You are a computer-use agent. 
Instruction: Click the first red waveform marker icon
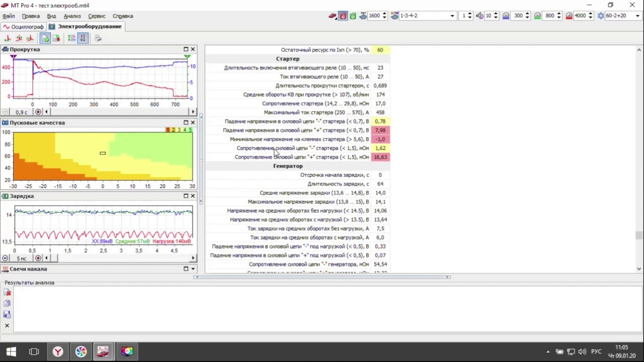pyautogui.click(x=8, y=38)
